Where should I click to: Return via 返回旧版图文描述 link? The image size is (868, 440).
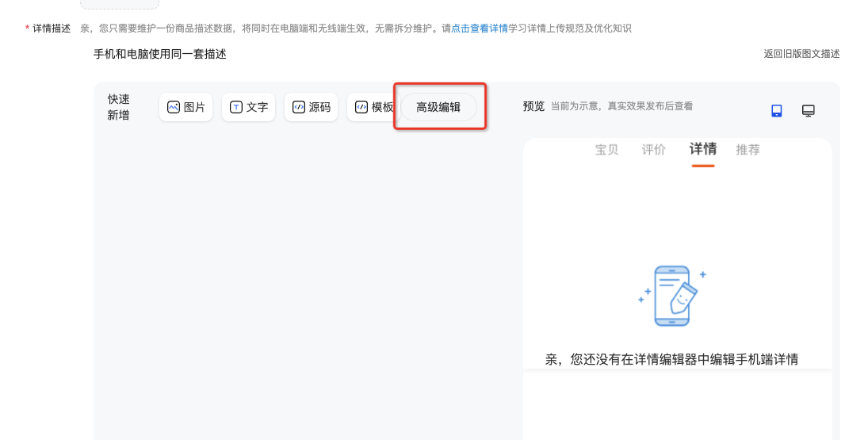pos(801,54)
